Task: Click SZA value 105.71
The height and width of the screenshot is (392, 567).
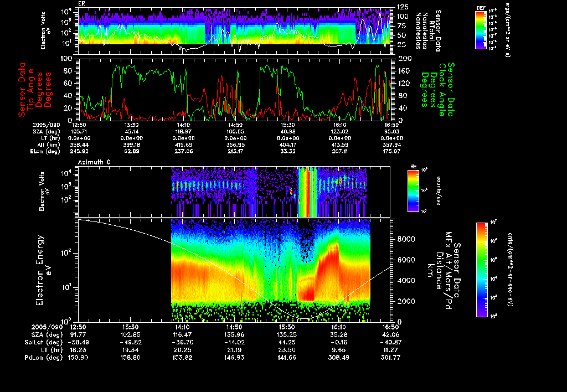Action: pyautogui.click(x=80, y=132)
